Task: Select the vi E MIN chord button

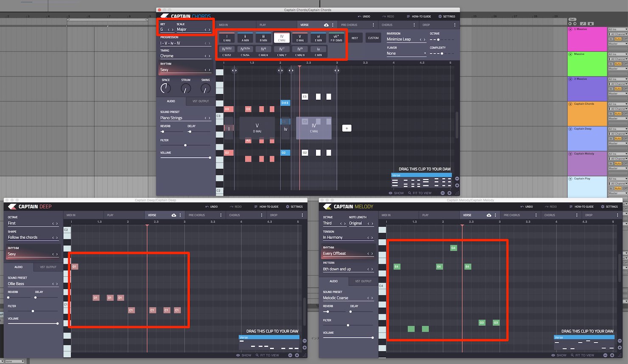Action: pos(318,38)
